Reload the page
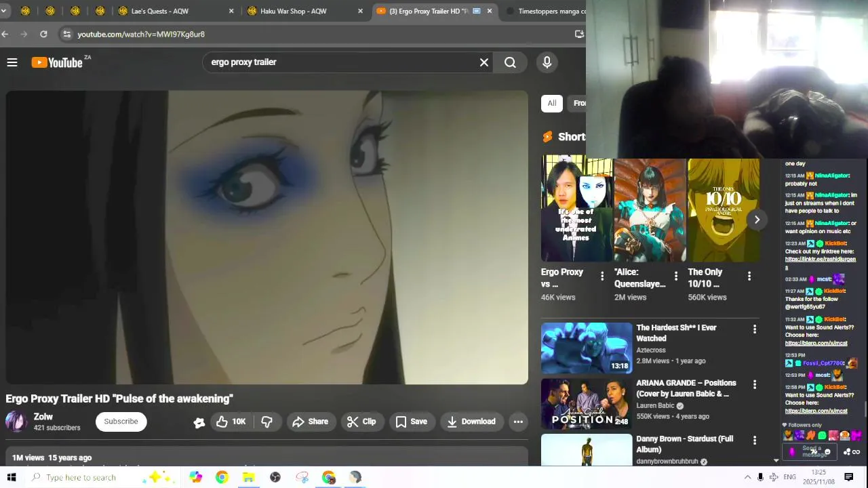 pyautogui.click(x=43, y=34)
